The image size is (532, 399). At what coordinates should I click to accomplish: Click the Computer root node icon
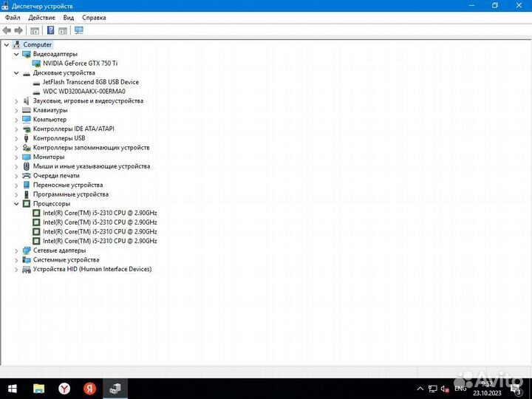[x=16, y=44]
